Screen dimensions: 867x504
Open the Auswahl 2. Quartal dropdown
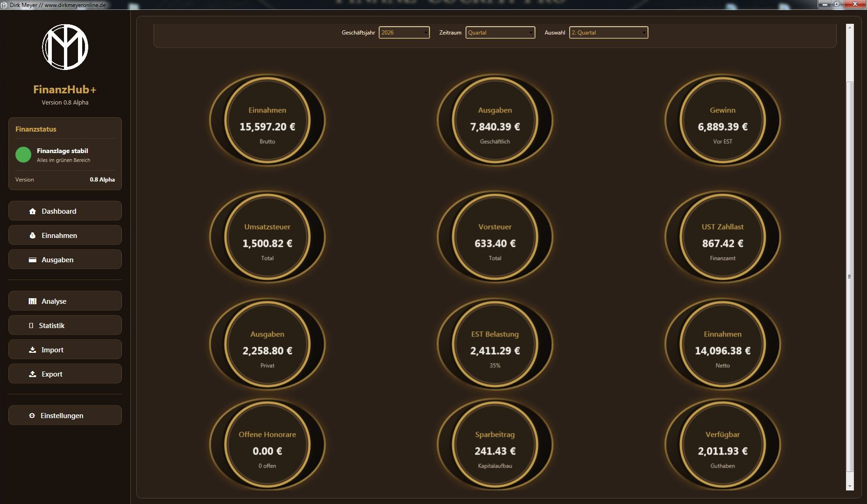pyautogui.click(x=608, y=33)
